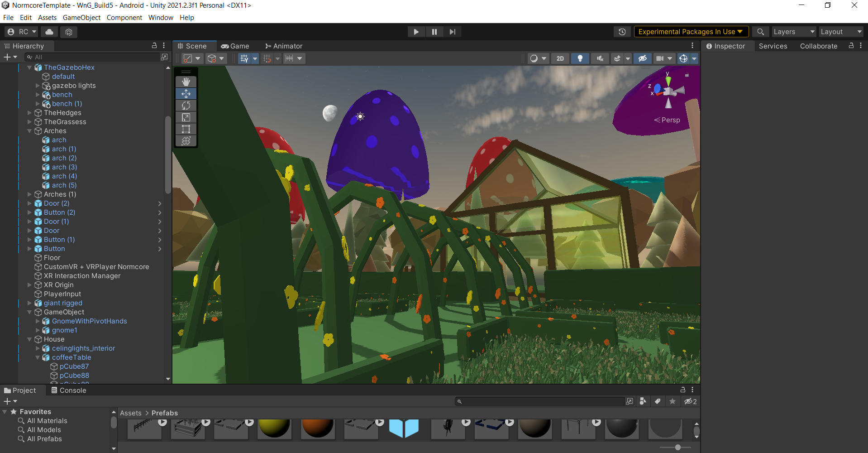Switch to the Game tab
This screenshot has height=453, width=868.
coord(235,46)
